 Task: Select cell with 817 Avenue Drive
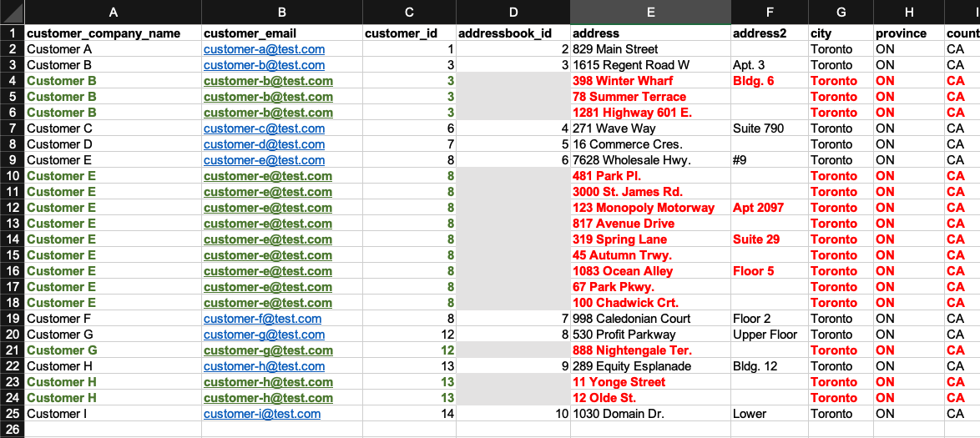point(650,224)
